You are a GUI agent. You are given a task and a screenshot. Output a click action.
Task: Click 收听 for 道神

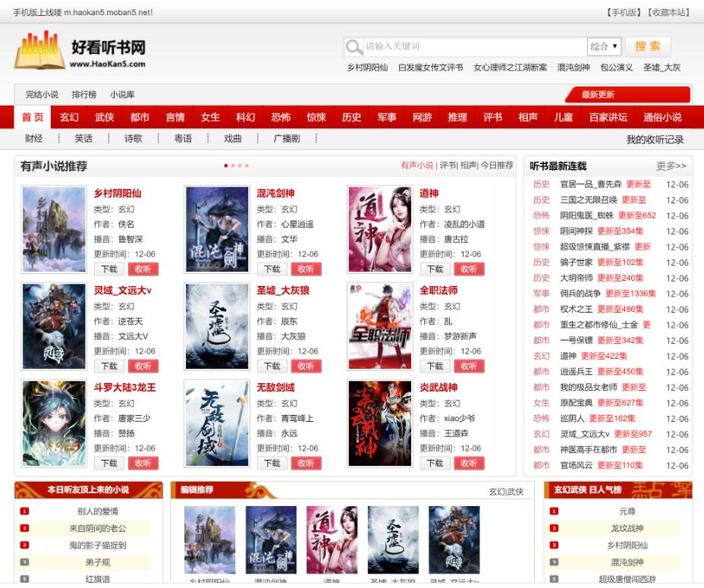(469, 269)
